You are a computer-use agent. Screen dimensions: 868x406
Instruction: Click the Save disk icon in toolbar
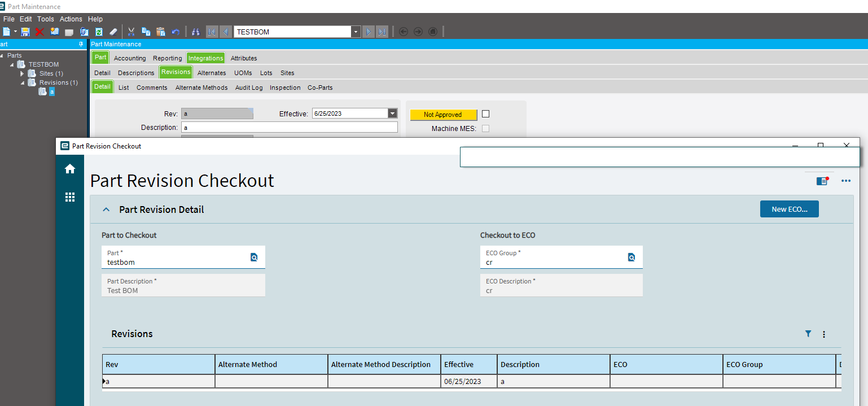[25, 32]
